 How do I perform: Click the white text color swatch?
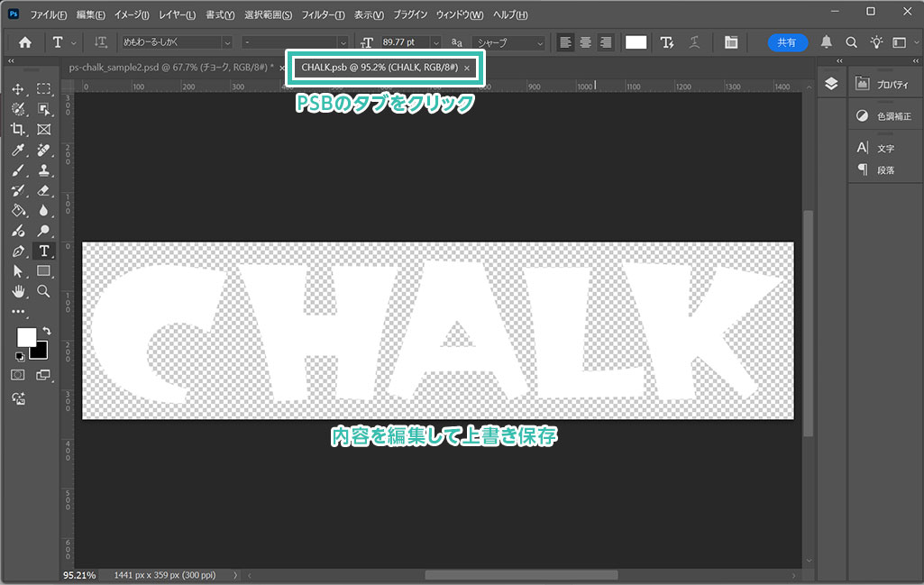point(636,42)
